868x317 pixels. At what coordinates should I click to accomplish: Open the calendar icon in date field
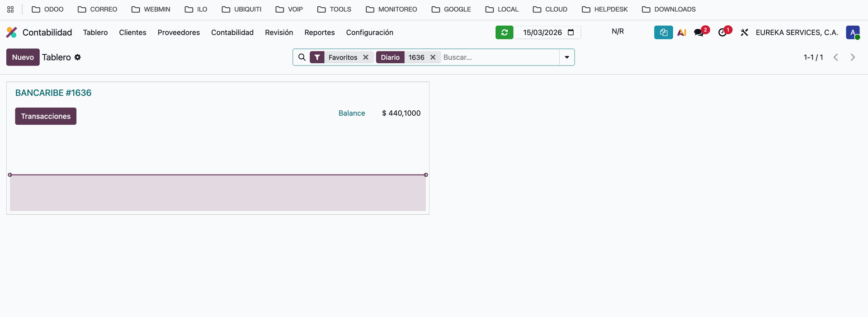coord(571,33)
